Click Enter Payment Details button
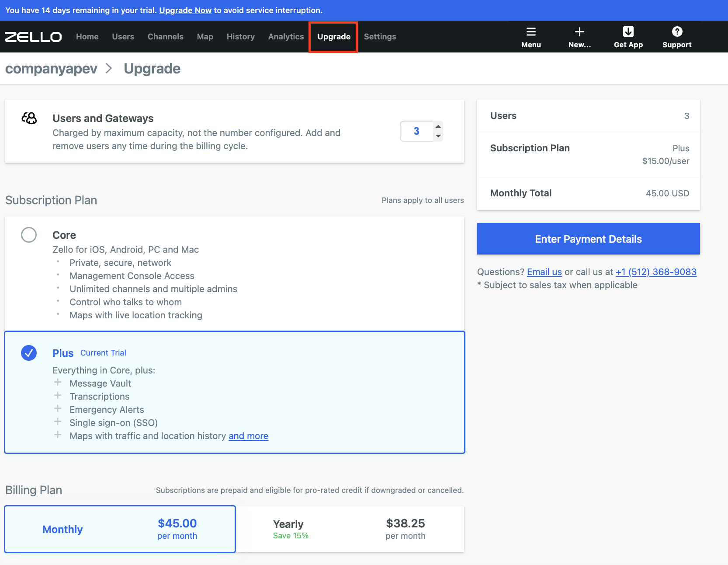728x565 pixels. point(589,239)
